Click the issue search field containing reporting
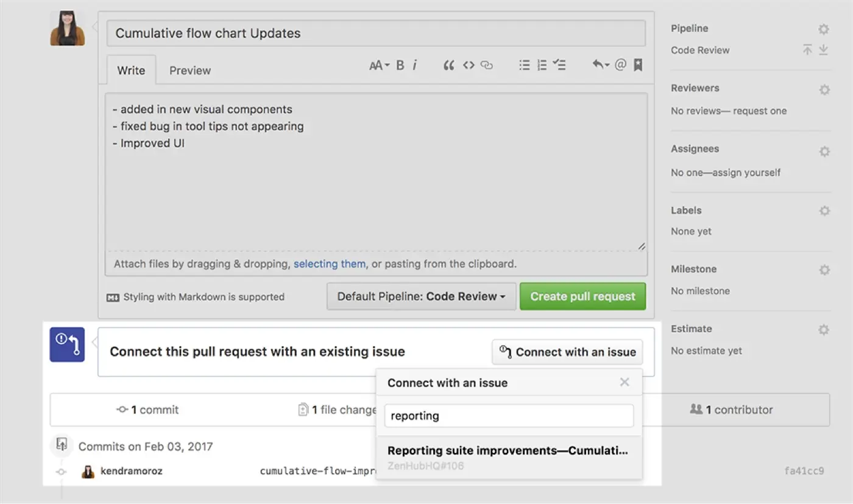Image resolution: width=853 pixels, height=504 pixels. (509, 416)
